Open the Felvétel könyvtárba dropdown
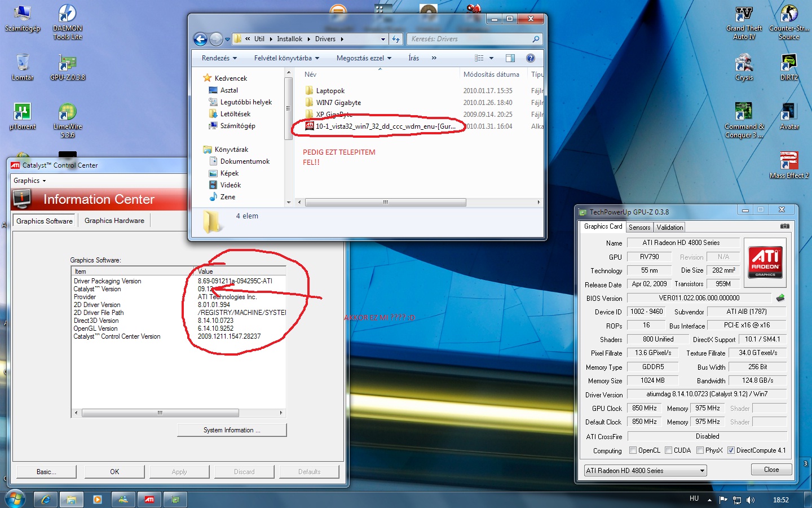This screenshot has width=812, height=508. pyautogui.click(x=286, y=58)
